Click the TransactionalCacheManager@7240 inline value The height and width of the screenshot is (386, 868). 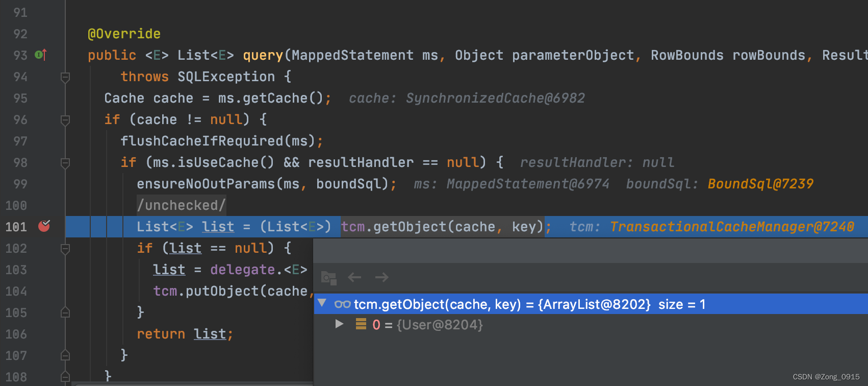(x=732, y=227)
